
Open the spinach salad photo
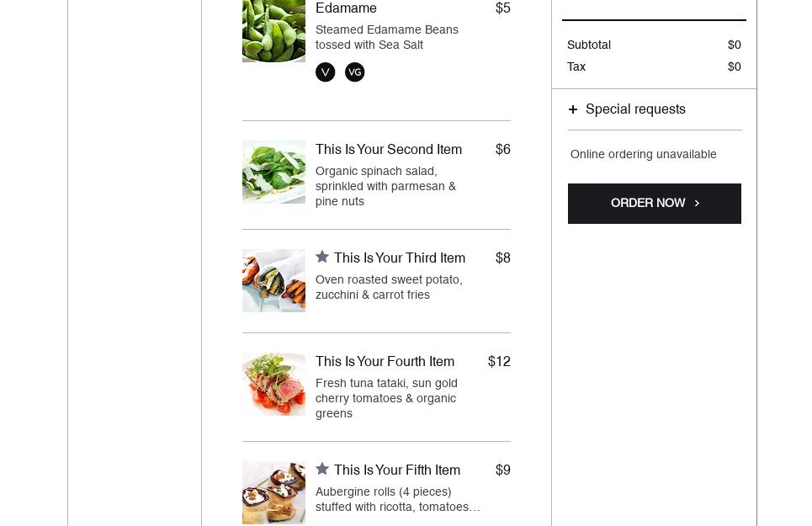(274, 172)
